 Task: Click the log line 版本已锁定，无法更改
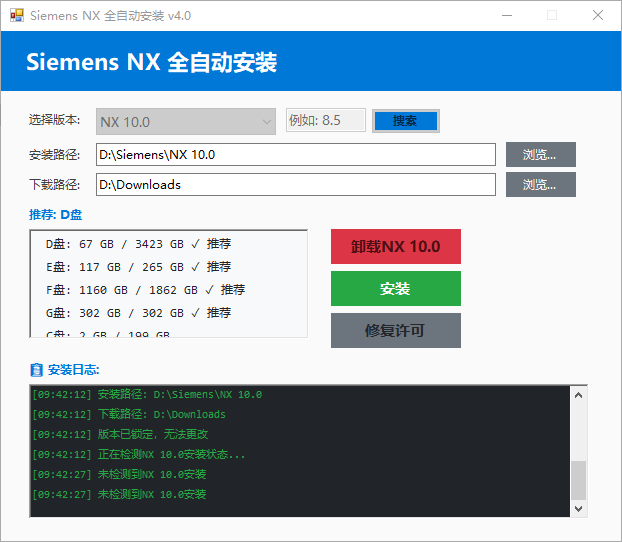click(x=120, y=434)
